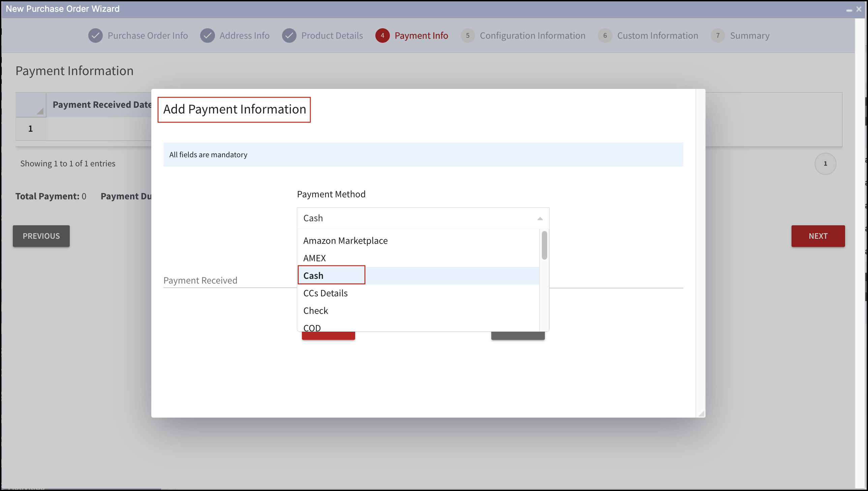The width and height of the screenshot is (868, 491).
Task: Click the Payment Information page heading
Action: click(74, 71)
